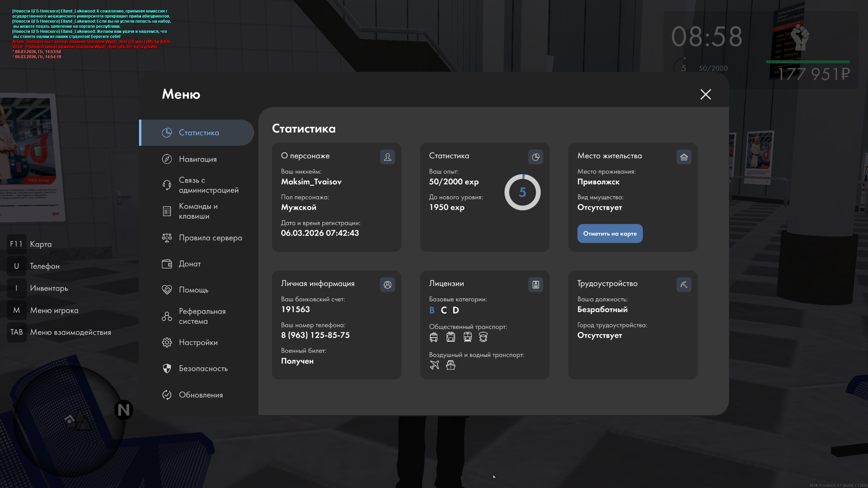
Task: Click the ship license icon
Action: pyautogui.click(x=451, y=365)
